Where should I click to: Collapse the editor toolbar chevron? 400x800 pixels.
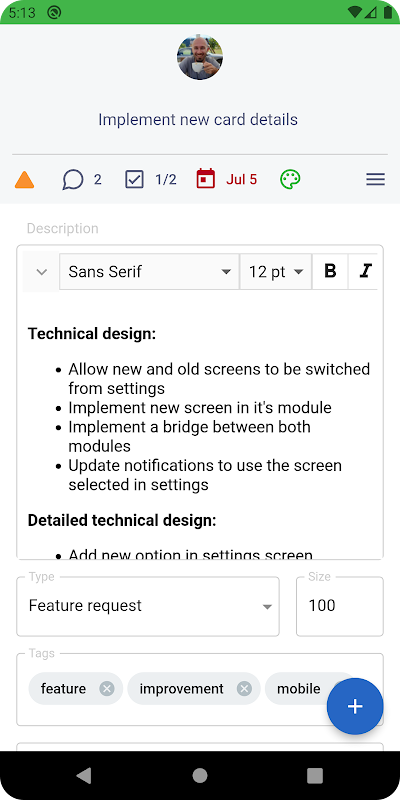click(42, 272)
